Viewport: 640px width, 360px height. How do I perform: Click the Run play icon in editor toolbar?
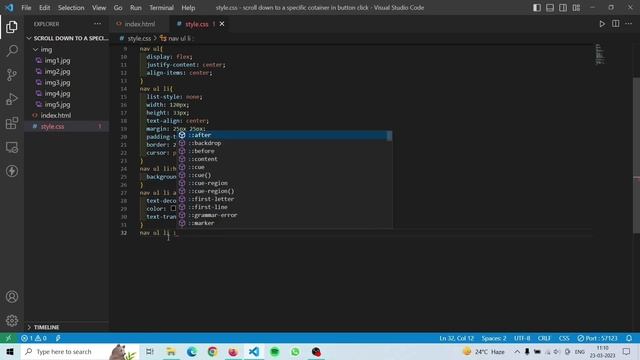[x=602, y=24]
